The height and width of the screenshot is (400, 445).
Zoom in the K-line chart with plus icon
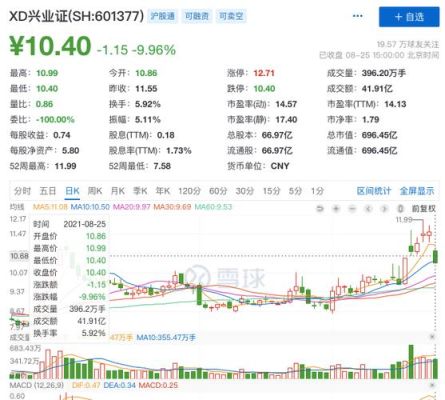336,209
